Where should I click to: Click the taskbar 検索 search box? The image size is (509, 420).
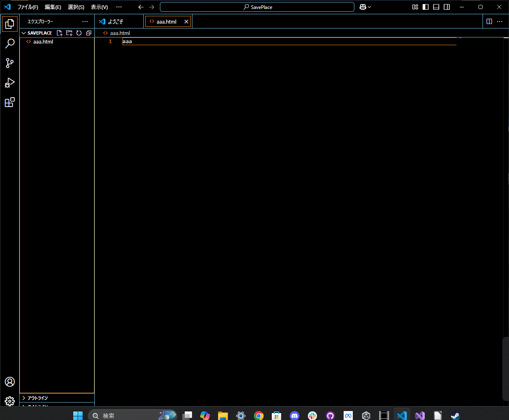coord(133,415)
